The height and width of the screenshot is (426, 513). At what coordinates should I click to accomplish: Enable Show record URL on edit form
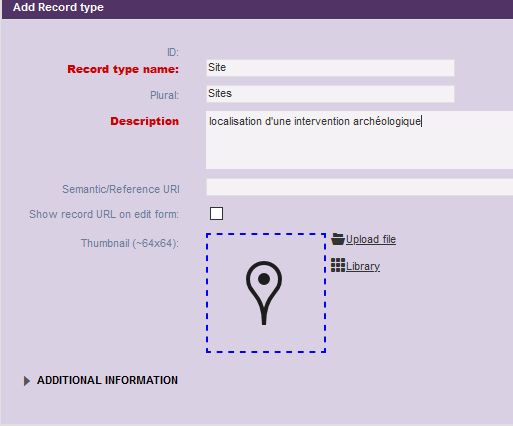tap(216, 214)
